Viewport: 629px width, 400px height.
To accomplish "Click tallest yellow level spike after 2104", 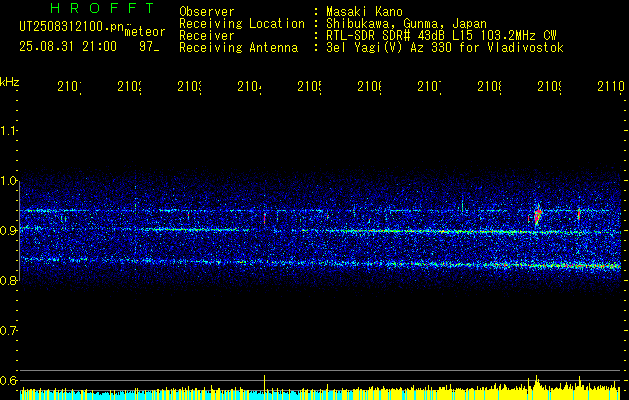I will coord(264,383).
